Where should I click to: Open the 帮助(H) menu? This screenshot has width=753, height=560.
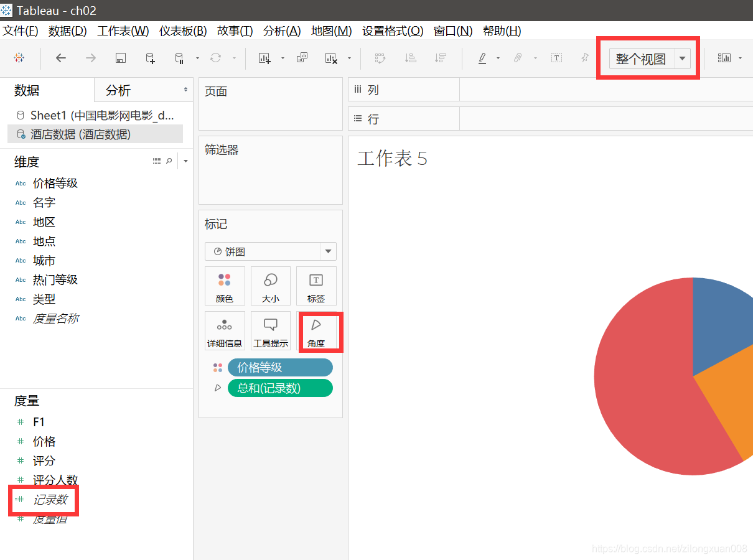tap(502, 30)
